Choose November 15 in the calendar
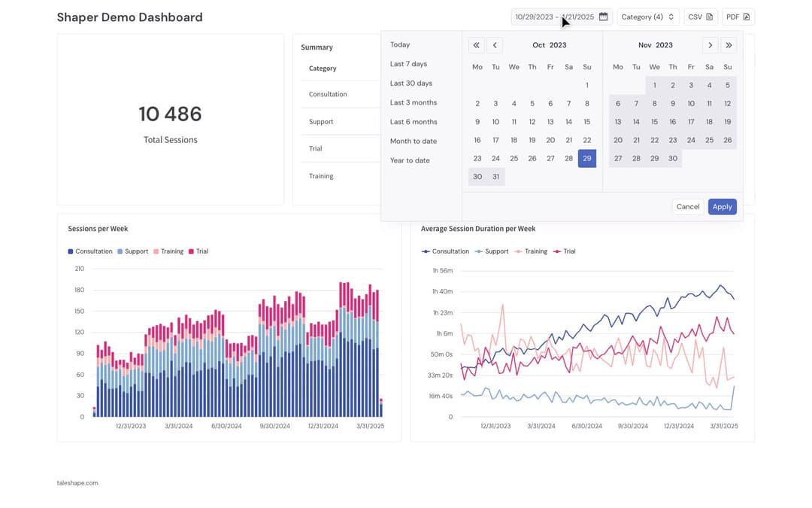The image size is (812, 508). coord(655,122)
